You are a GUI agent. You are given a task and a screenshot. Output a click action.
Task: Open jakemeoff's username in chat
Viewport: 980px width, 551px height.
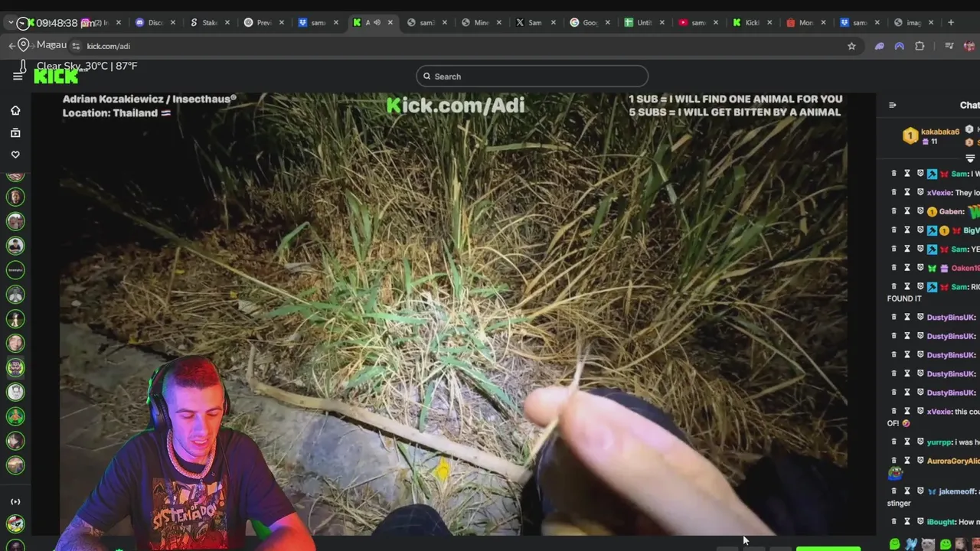[x=958, y=491]
